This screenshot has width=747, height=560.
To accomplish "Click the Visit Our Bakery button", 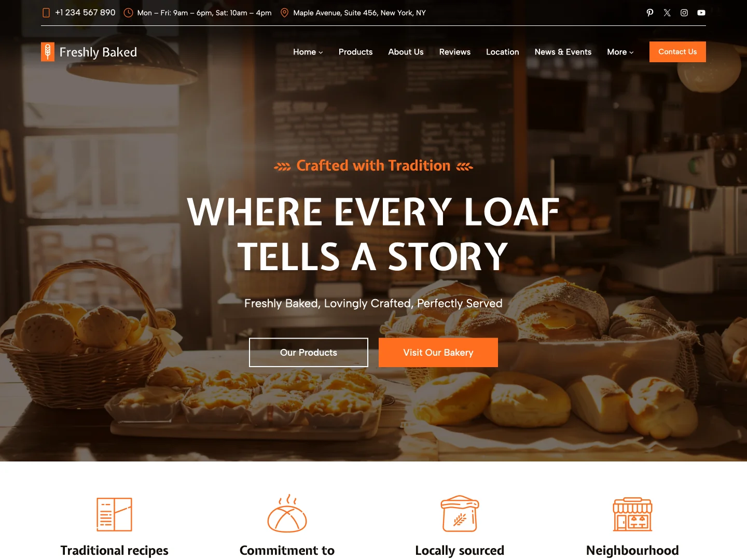I will 438,353.
